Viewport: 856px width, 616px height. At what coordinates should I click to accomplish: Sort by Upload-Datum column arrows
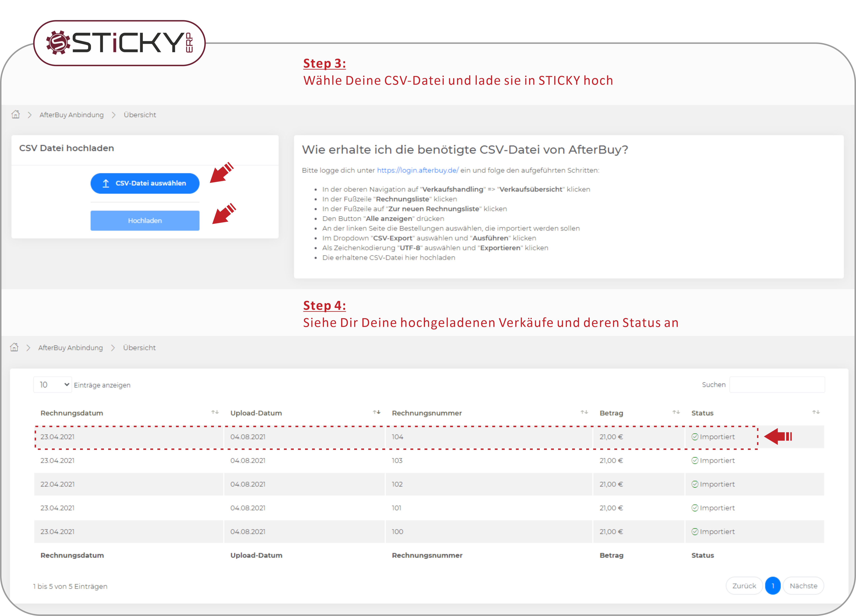pyautogui.click(x=377, y=412)
